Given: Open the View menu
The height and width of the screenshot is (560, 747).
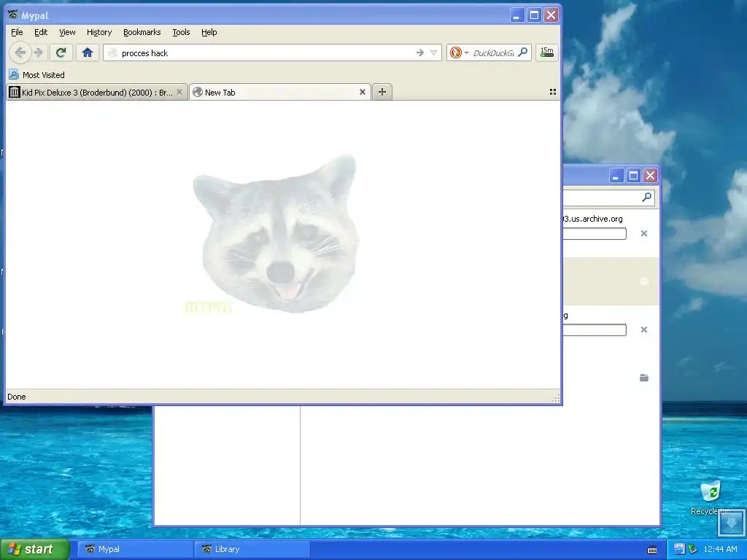Looking at the screenshot, I should 67,32.
